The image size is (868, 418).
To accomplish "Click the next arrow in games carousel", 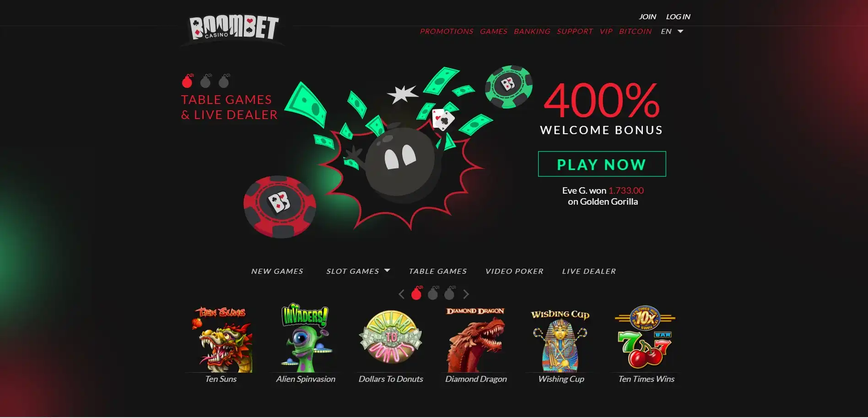I will (x=466, y=294).
